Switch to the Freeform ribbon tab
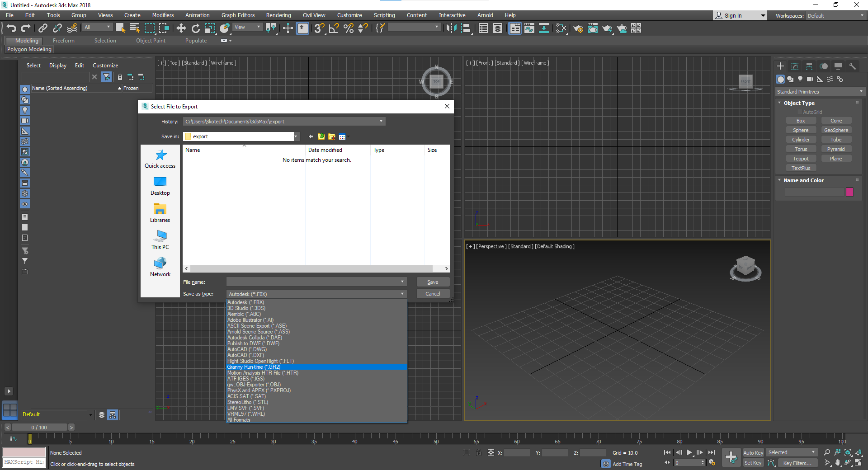This screenshot has width=868, height=470. [63, 41]
